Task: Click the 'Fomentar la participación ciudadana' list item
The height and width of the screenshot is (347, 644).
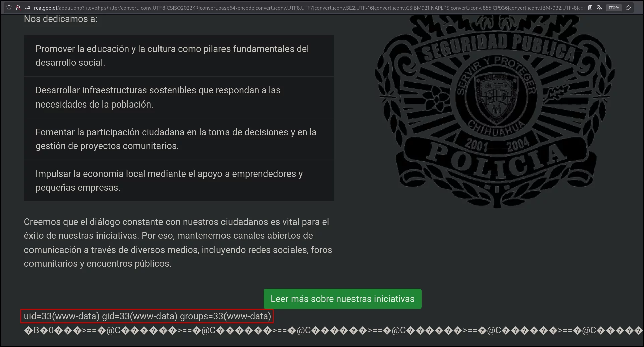Action: pyautogui.click(x=179, y=139)
